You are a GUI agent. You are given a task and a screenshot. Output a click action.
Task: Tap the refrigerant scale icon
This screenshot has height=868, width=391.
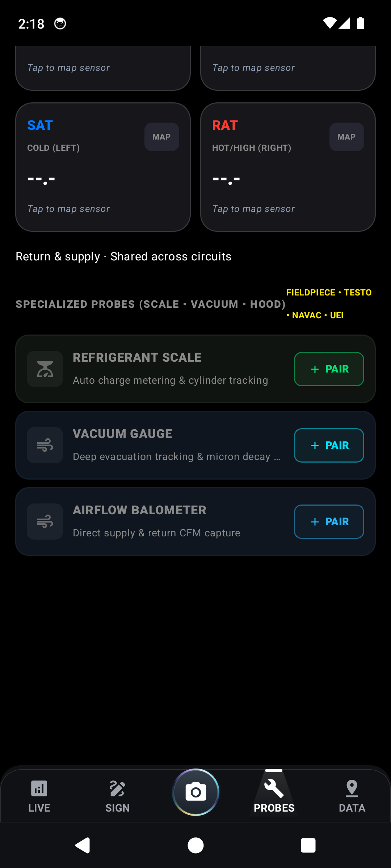(x=45, y=369)
